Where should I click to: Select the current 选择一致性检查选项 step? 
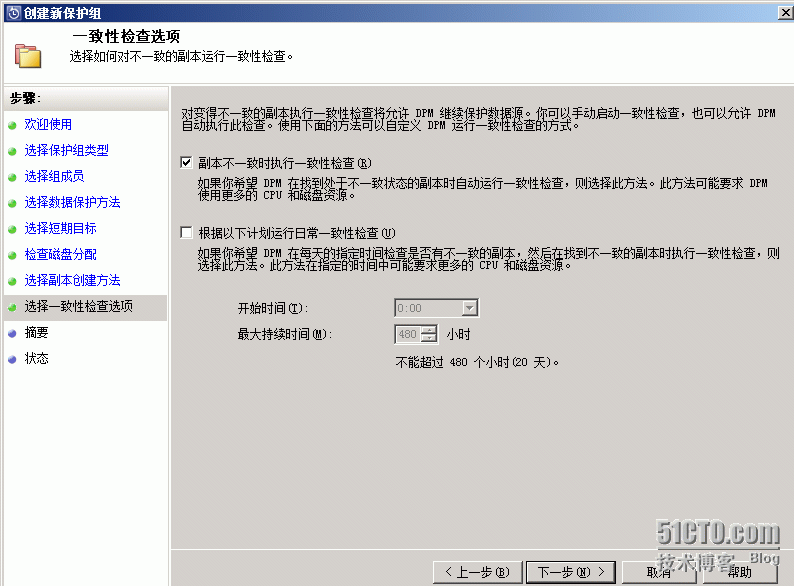coord(86,306)
